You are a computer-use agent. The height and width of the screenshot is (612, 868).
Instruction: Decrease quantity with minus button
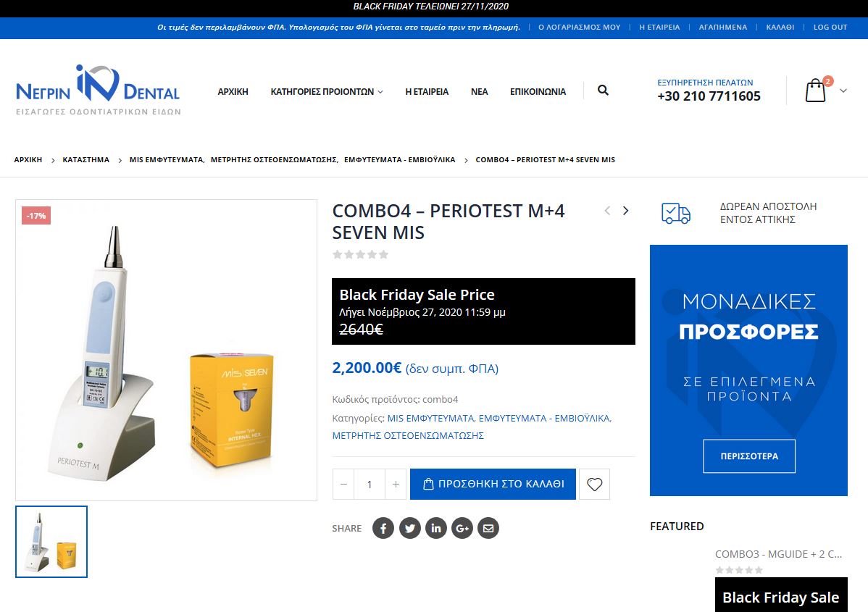pyautogui.click(x=343, y=485)
